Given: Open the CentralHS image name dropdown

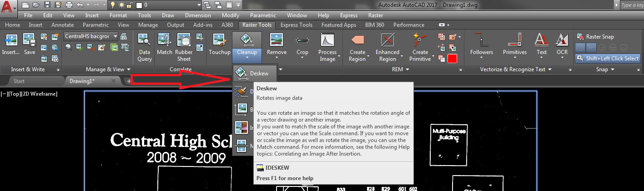Looking at the screenshot, I should (x=115, y=36).
